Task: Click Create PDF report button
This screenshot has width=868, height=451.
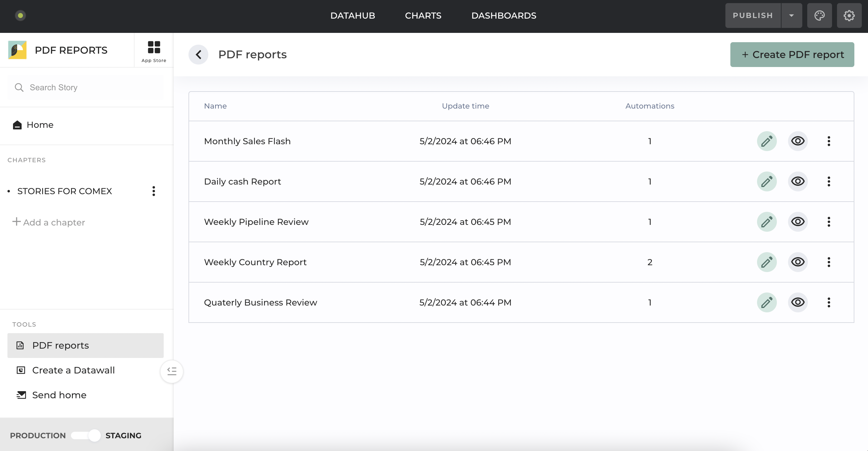Action: [792, 55]
